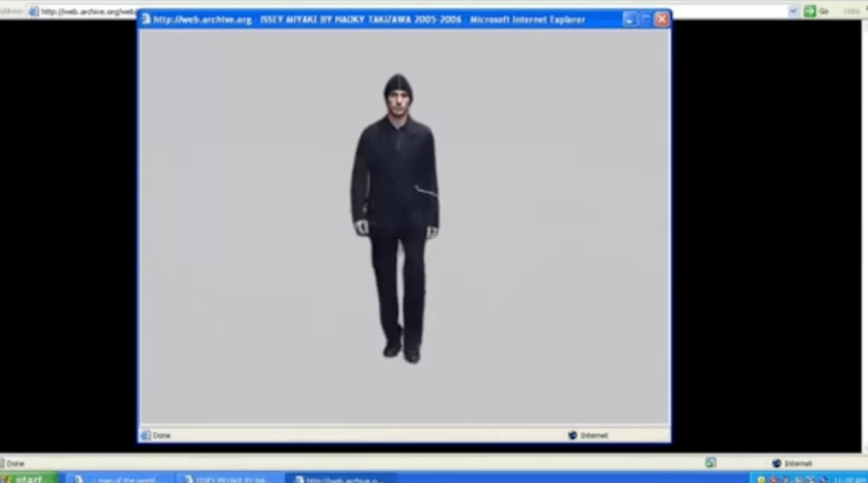
Task: Click the Links toolbar label
Action: tap(852, 11)
